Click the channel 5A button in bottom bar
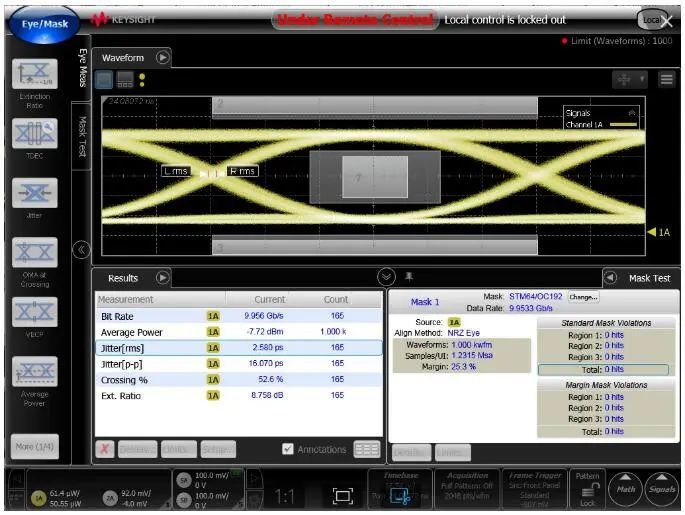This screenshot has height=515, width=685. coord(184,480)
